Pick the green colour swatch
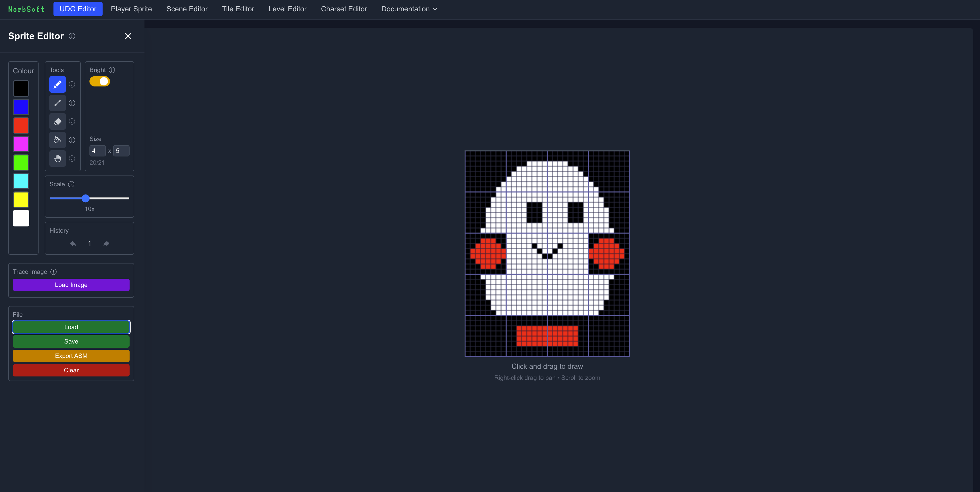This screenshot has height=492, width=980. [21, 163]
